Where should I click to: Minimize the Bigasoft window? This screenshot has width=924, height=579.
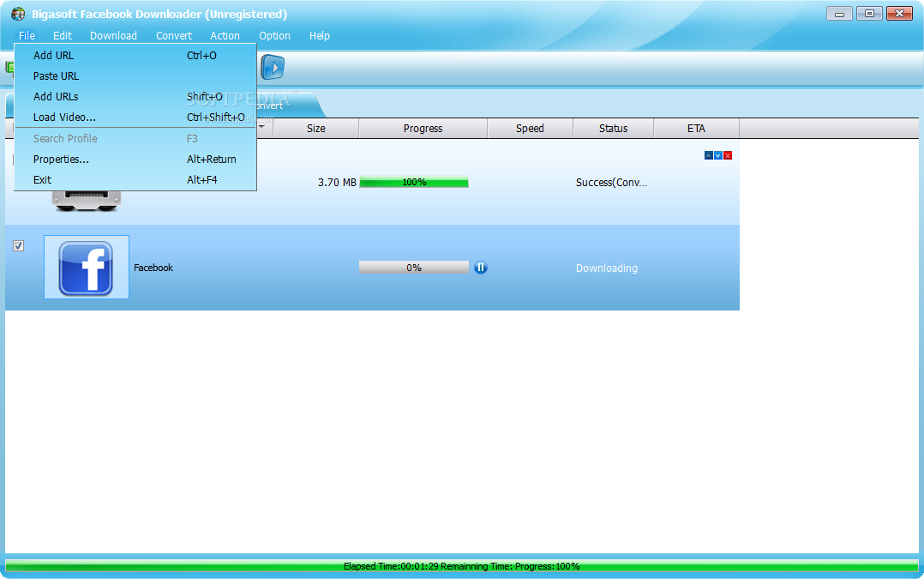(839, 14)
